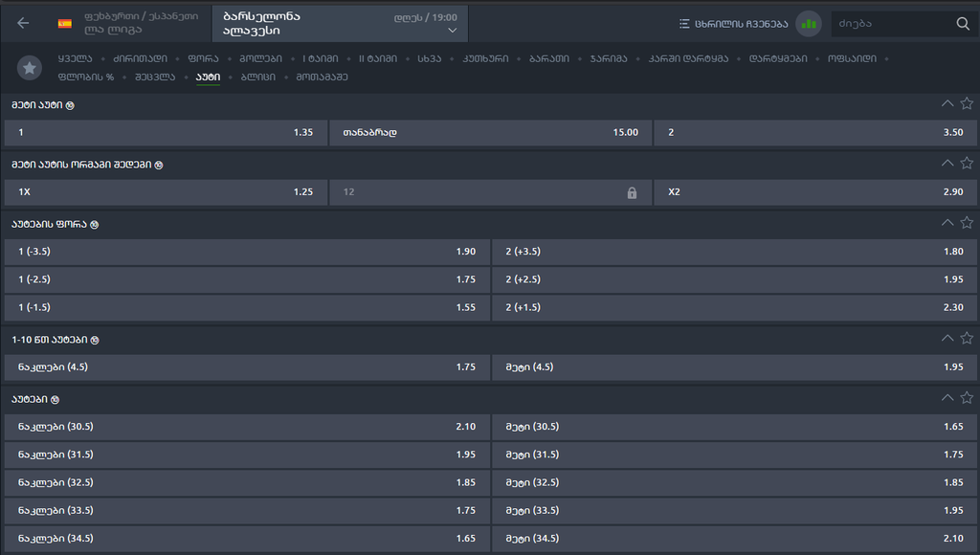Image resolution: width=980 pixels, height=555 pixels.
Task: Favorite the მეტი აუტის ორმაგი შედეგი star
Action: point(967,163)
